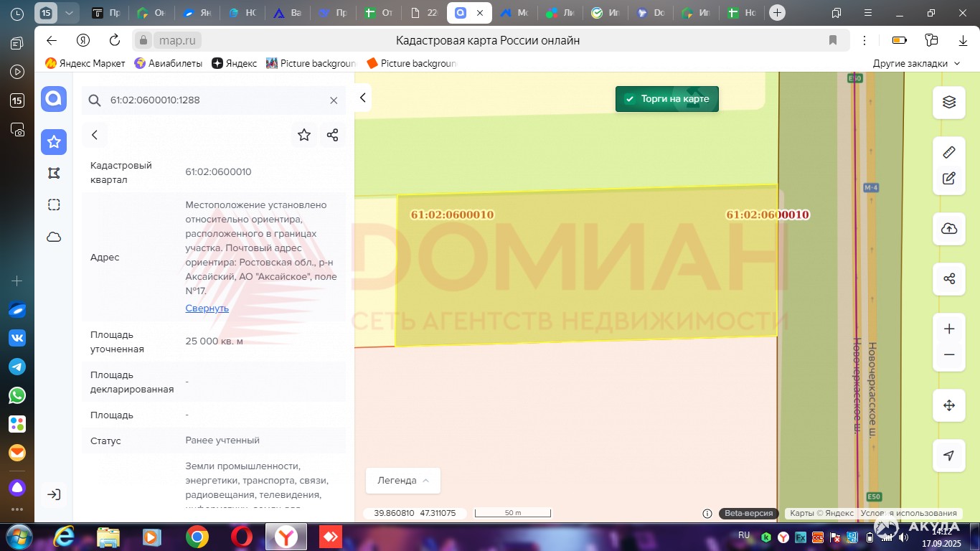The image size is (980, 551).
Task: Go back with the panel back arrow
Action: [95, 135]
